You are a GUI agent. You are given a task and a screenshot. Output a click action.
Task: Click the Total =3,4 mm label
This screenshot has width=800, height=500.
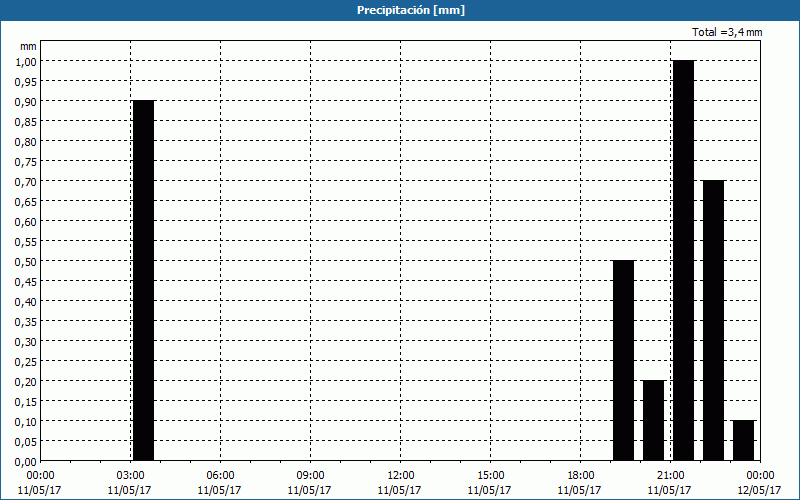point(727,32)
